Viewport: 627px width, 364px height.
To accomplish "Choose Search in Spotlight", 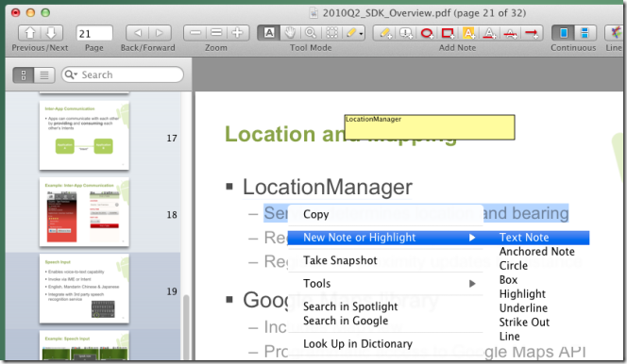I will pyautogui.click(x=385, y=306).
